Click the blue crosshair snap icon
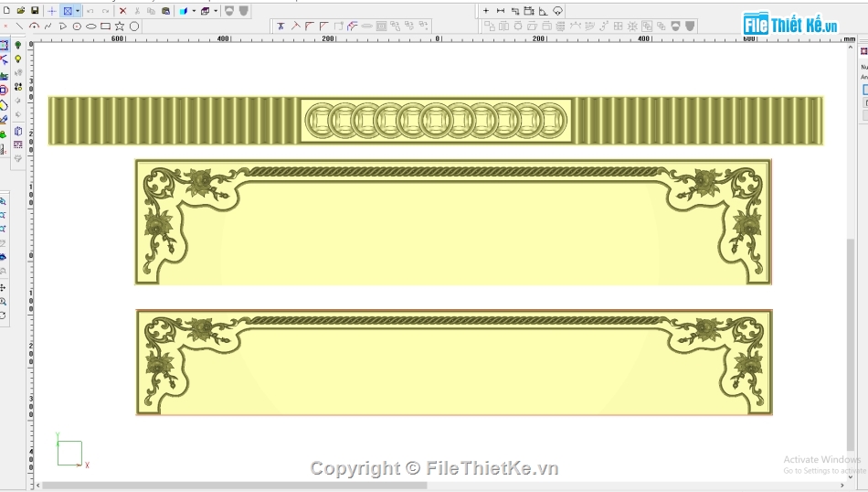The width and height of the screenshot is (868, 492). point(51,11)
